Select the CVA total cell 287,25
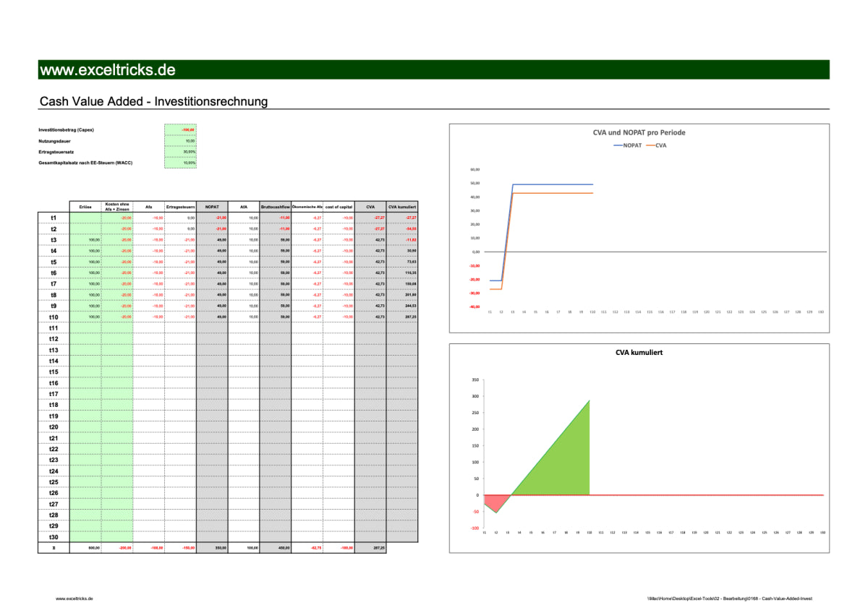Screen dimensions: 868x613 370,549
